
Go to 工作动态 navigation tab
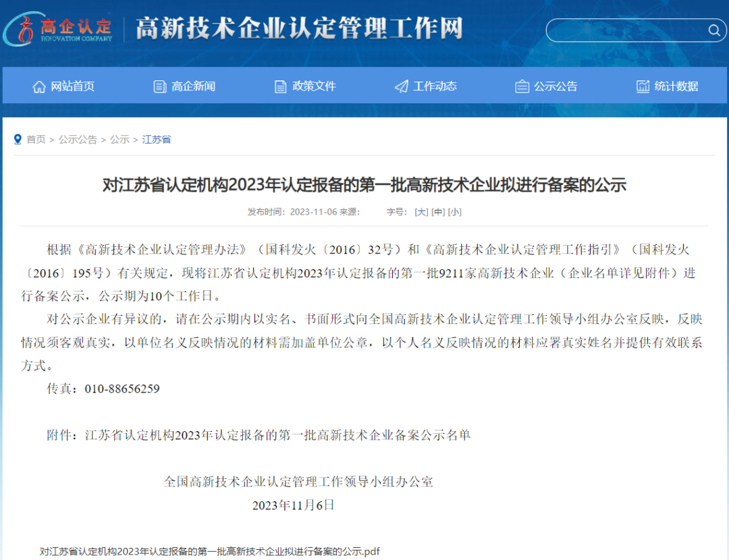point(435,86)
